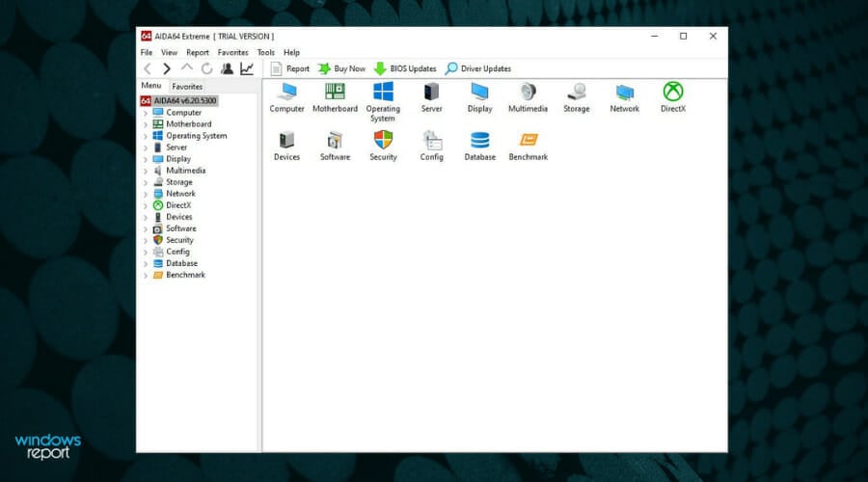Image resolution: width=868 pixels, height=482 pixels.
Task: Open the Tools menu
Action: click(x=265, y=52)
